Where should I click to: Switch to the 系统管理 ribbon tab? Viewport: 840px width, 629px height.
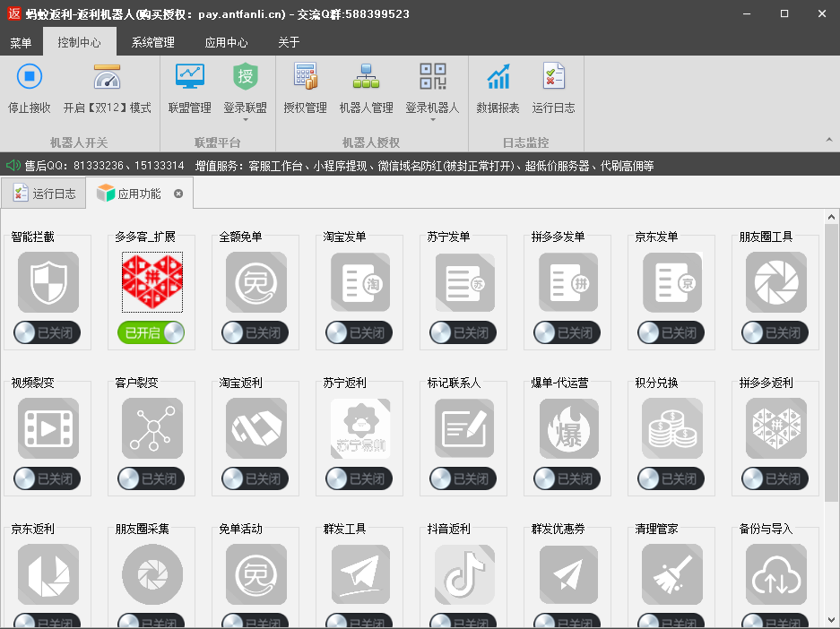(152, 42)
